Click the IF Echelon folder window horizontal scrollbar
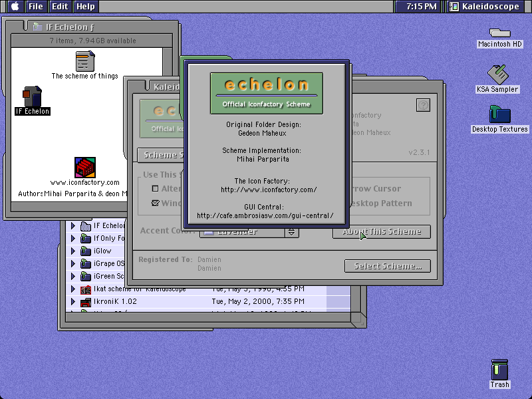The width and height of the screenshot is (532, 399). point(69,206)
